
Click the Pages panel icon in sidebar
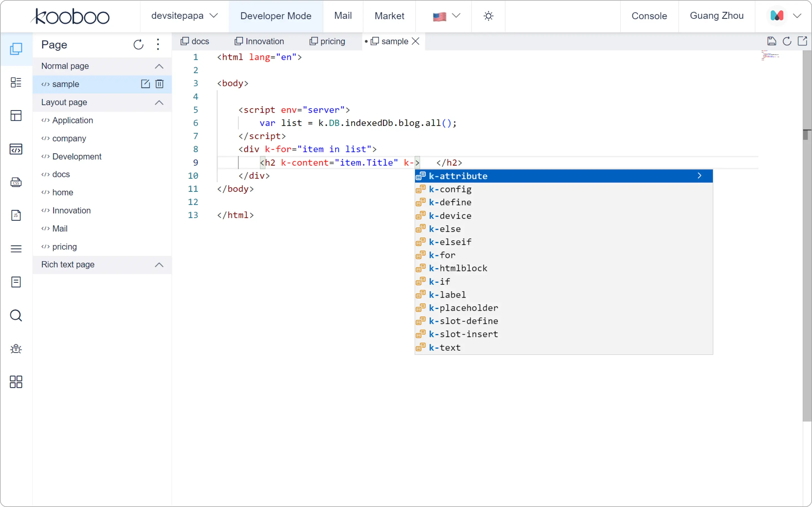[16, 49]
